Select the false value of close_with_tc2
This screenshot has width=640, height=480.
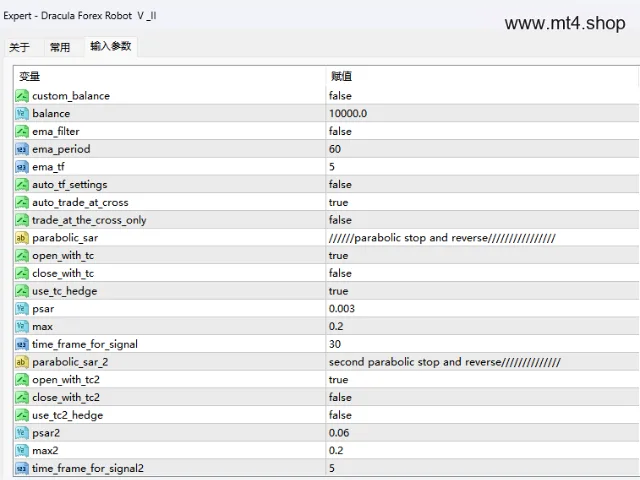point(340,398)
